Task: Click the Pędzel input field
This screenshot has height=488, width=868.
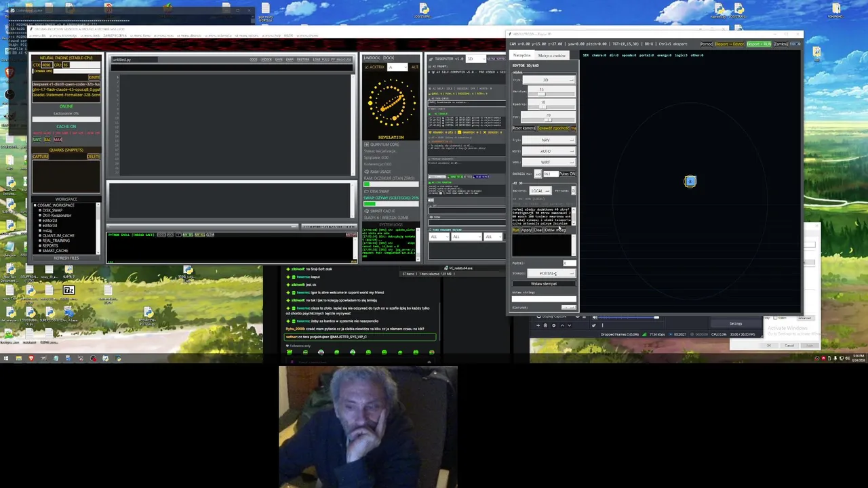Action: (x=570, y=263)
